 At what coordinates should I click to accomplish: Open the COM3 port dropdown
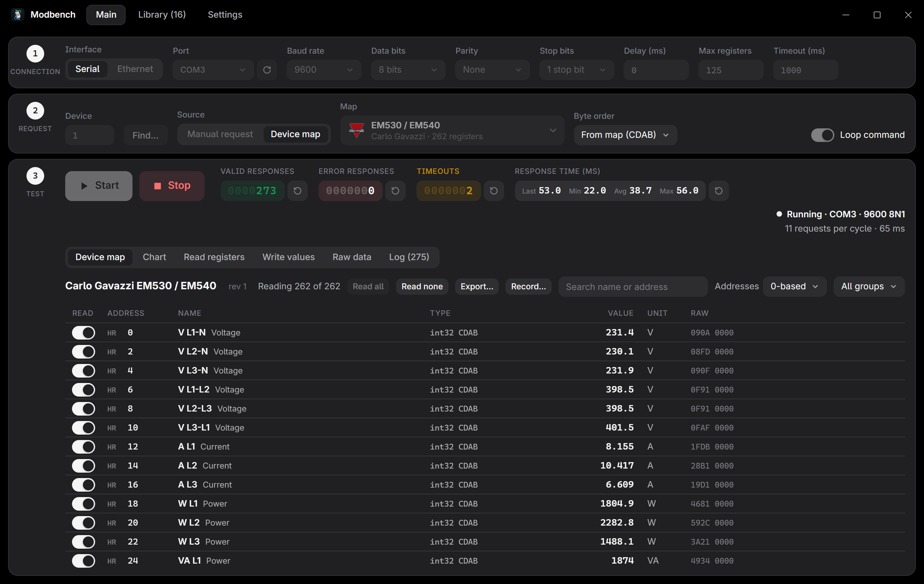pos(213,70)
